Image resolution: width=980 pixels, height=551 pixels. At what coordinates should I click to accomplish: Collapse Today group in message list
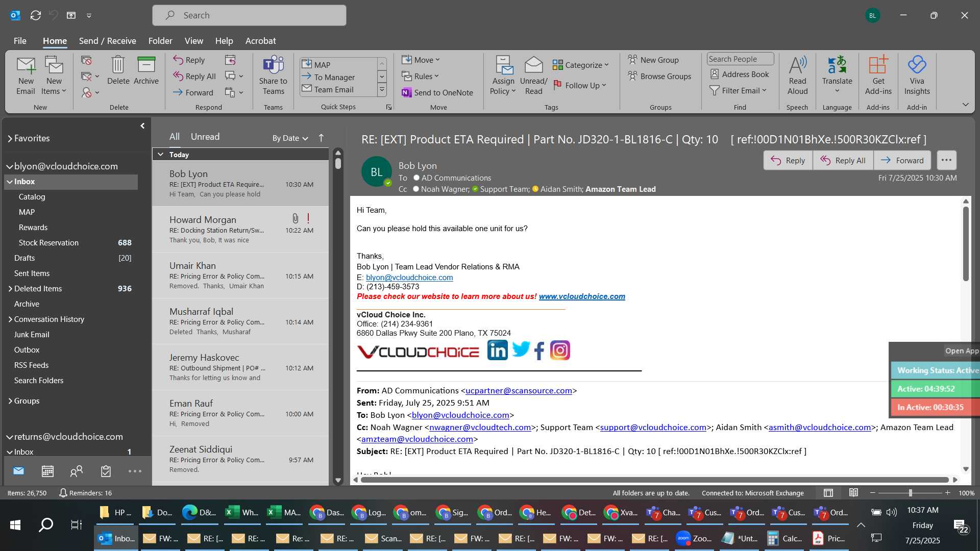point(160,155)
